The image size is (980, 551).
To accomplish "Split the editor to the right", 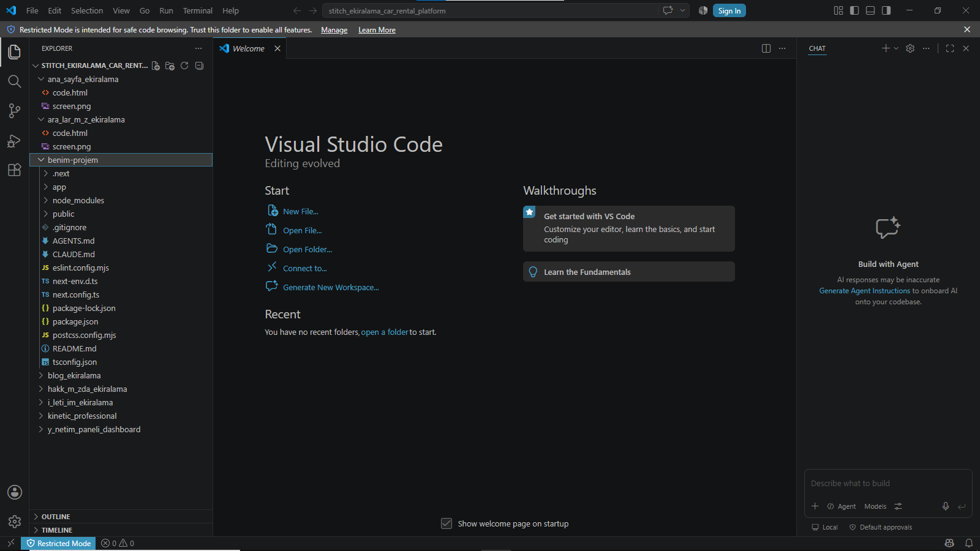I will click(x=766, y=48).
